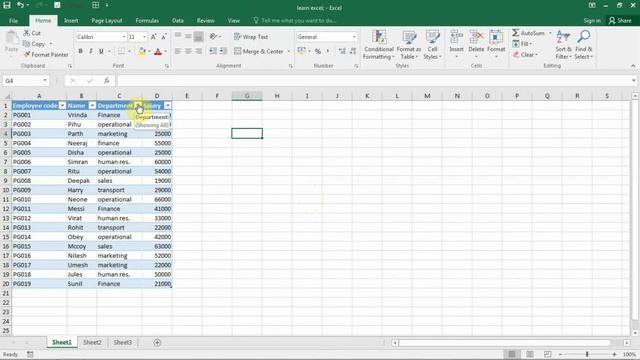The image size is (640, 360).
Task: Toggle Wrap Text
Action: point(251,37)
